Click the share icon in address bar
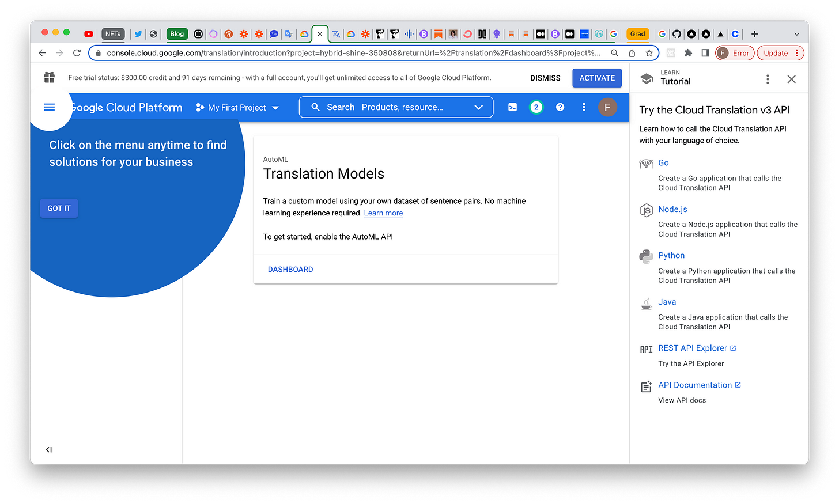 pos(632,53)
